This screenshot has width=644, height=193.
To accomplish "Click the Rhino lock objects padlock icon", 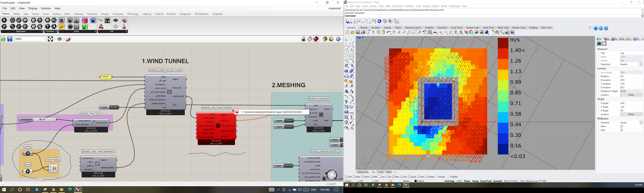I will [461, 33].
